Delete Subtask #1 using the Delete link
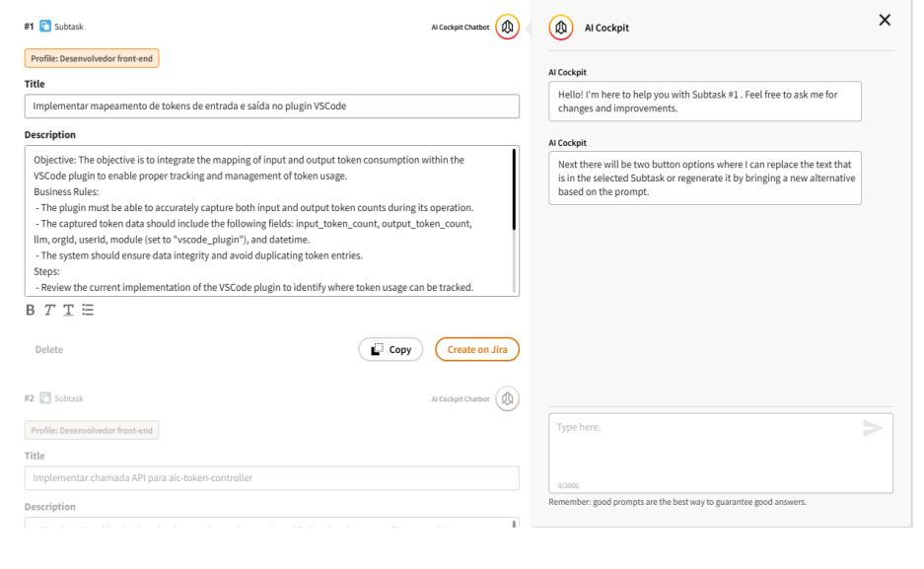The height and width of the screenshot is (569, 924). coord(48,349)
